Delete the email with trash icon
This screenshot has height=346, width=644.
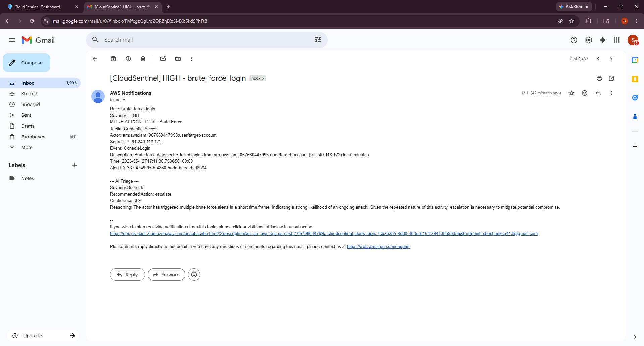point(143,59)
